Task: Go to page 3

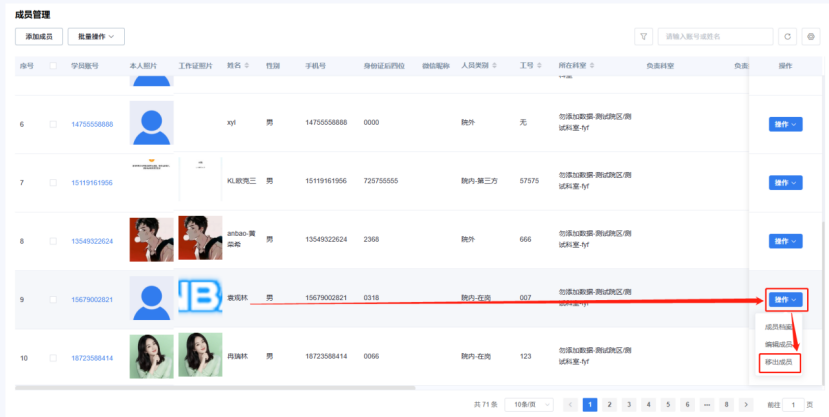Action: pyautogui.click(x=629, y=405)
